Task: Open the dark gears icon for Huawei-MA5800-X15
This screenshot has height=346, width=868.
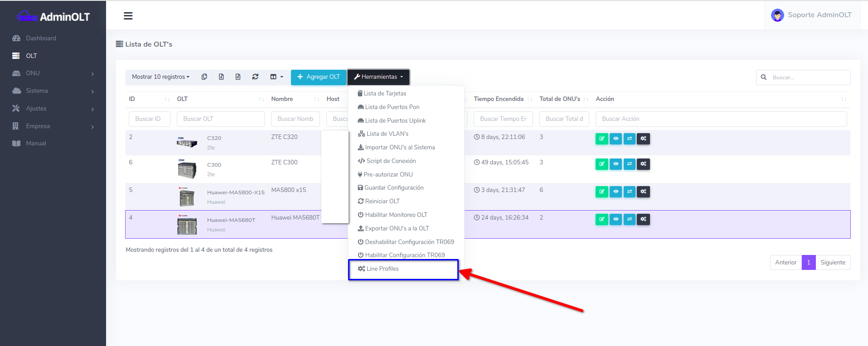Action: 643,192
